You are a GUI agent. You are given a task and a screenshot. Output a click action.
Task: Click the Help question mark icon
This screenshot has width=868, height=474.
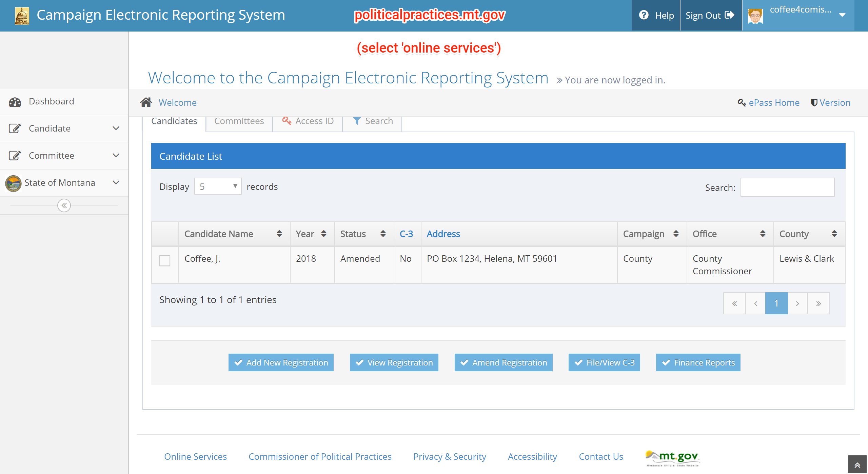[x=644, y=15]
